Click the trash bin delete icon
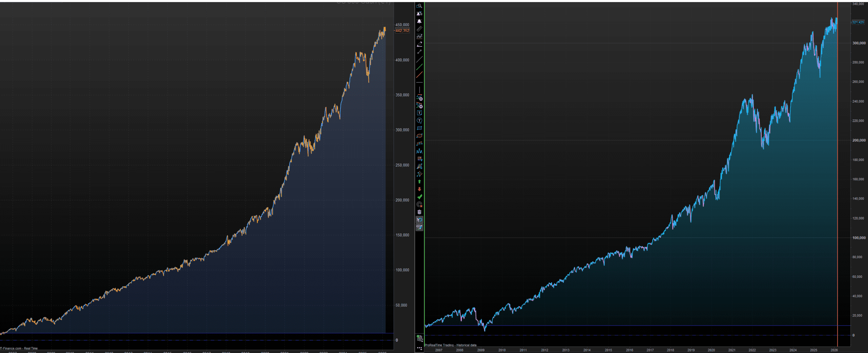 click(419, 212)
